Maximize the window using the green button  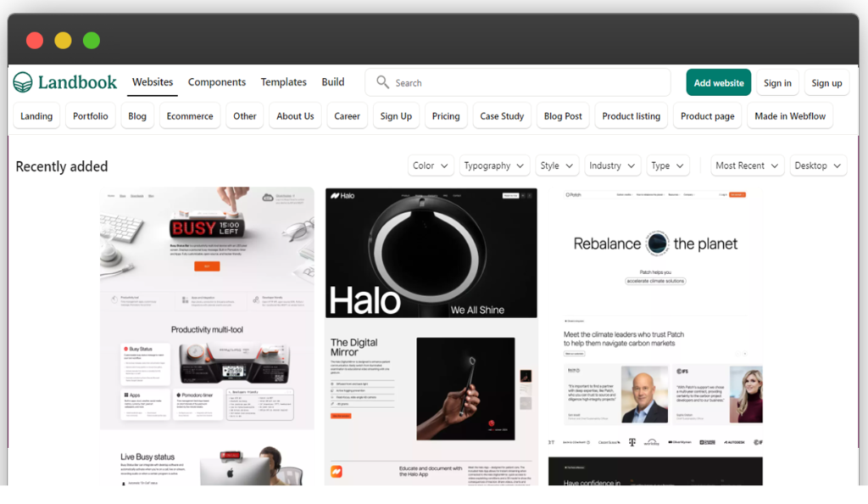pos(92,41)
